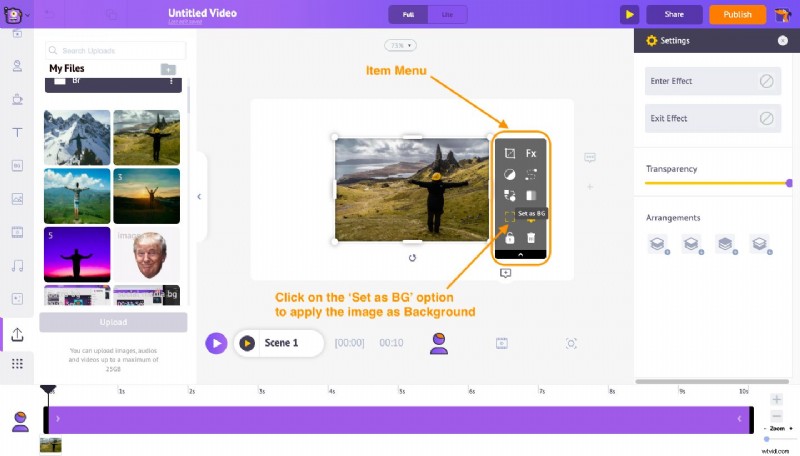Open the scene comment icon beside canvas
The image size is (800, 456).
(x=590, y=158)
